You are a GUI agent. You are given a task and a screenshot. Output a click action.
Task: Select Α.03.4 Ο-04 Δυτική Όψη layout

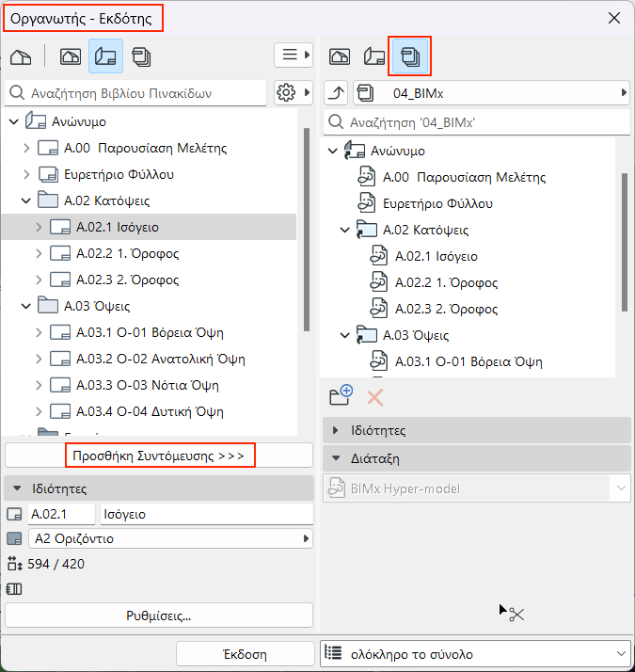tap(150, 411)
